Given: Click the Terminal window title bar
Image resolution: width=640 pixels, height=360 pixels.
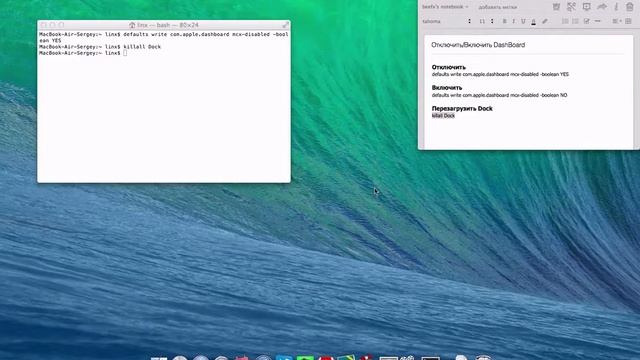Looking at the screenshot, I should tap(164, 25).
